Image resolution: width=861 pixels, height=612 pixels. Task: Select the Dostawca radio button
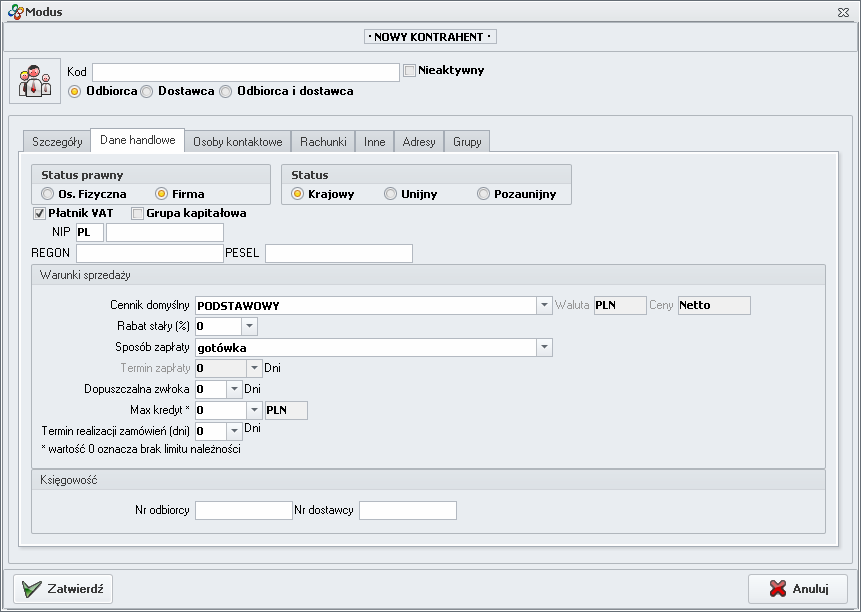coord(147,91)
